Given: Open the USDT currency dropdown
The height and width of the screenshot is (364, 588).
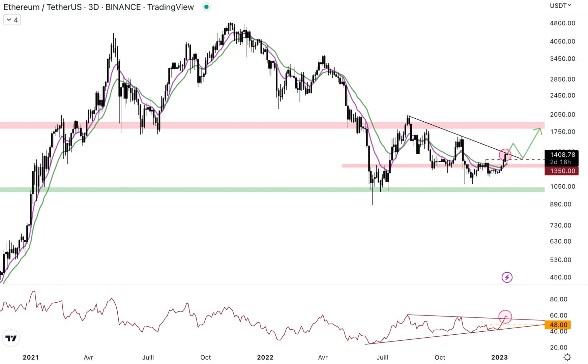Looking at the screenshot, I should click(x=560, y=6).
